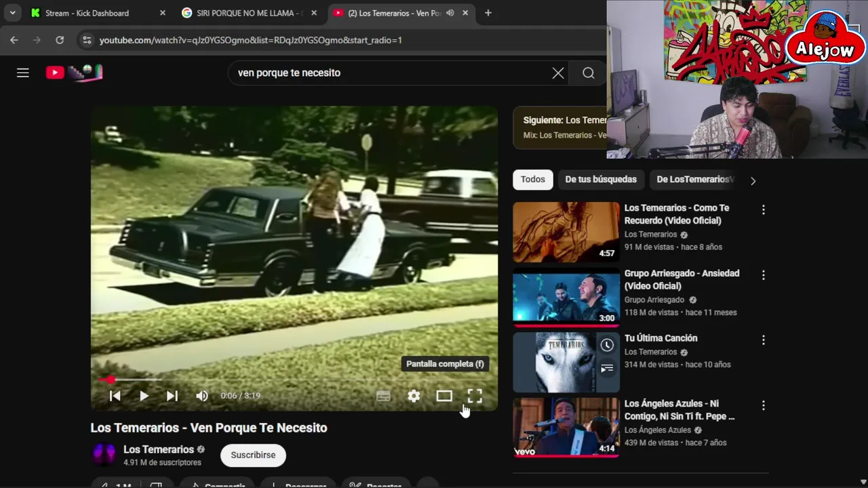868x488 pixels.
Task: Select the De tus búsquedas chip
Action: (x=601, y=180)
